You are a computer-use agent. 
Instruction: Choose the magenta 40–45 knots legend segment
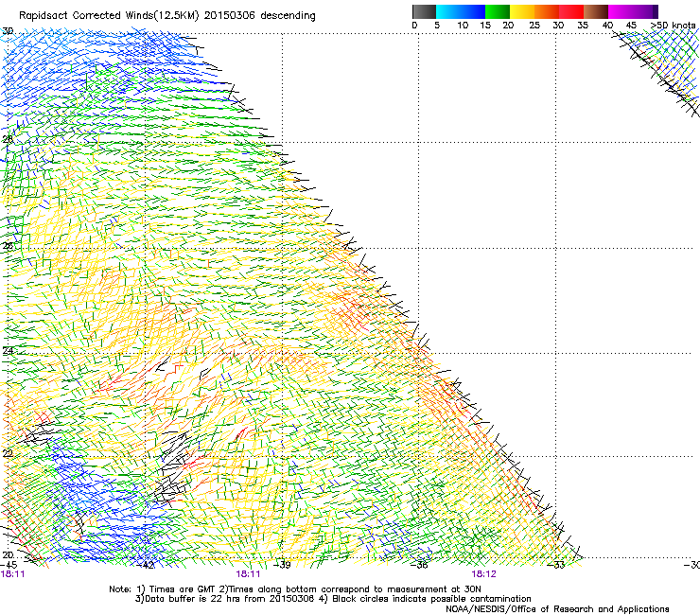point(621,11)
